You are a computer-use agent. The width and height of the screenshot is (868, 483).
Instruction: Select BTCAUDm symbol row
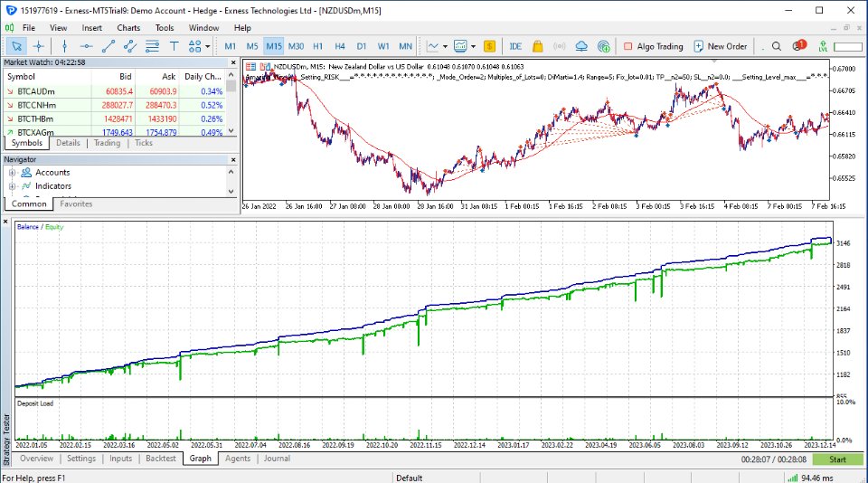(115, 91)
